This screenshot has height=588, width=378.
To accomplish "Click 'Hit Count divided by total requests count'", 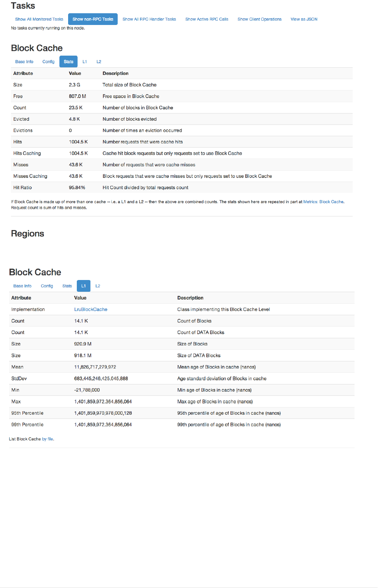I will pyautogui.click(x=145, y=188).
